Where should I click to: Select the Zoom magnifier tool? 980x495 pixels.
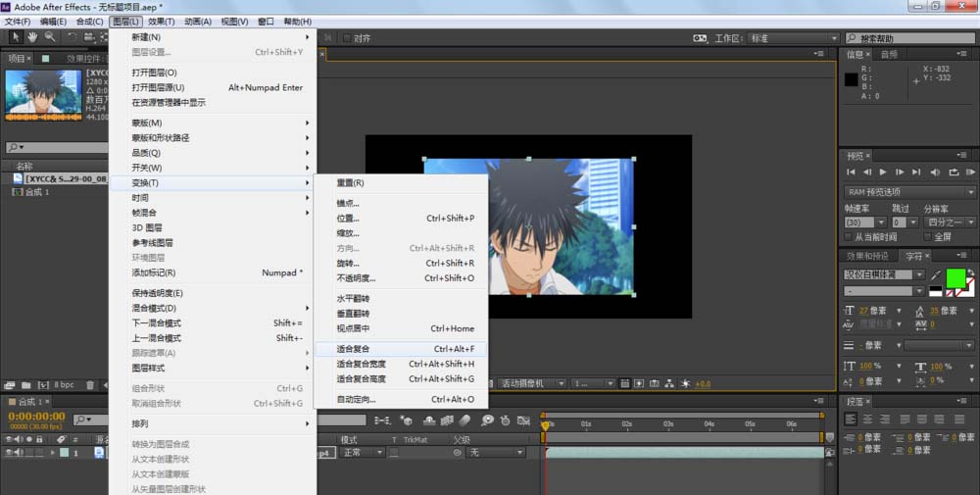(x=49, y=37)
